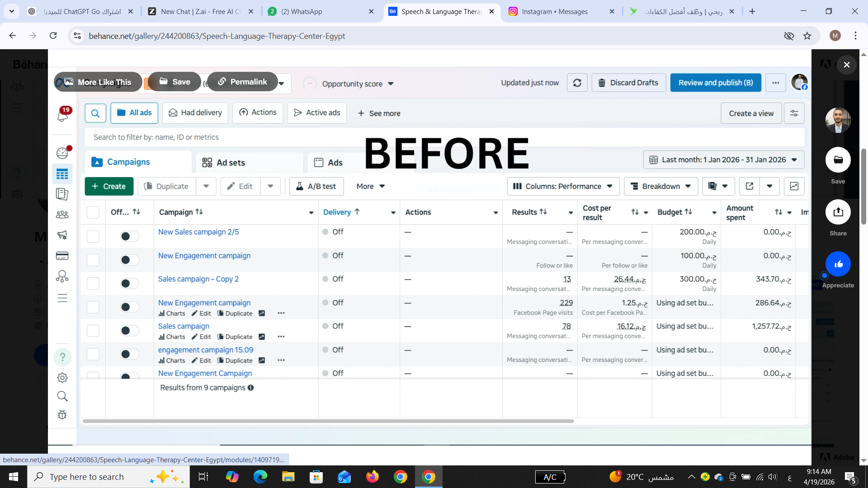Image resolution: width=868 pixels, height=488 pixels.
Task: Click the chart view icon in toolbar
Action: pyautogui.click(x=794, y=186)
